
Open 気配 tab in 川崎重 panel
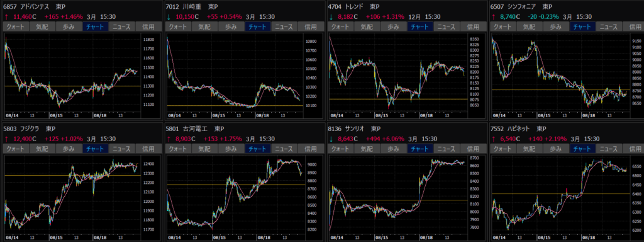tap(204, 26)
